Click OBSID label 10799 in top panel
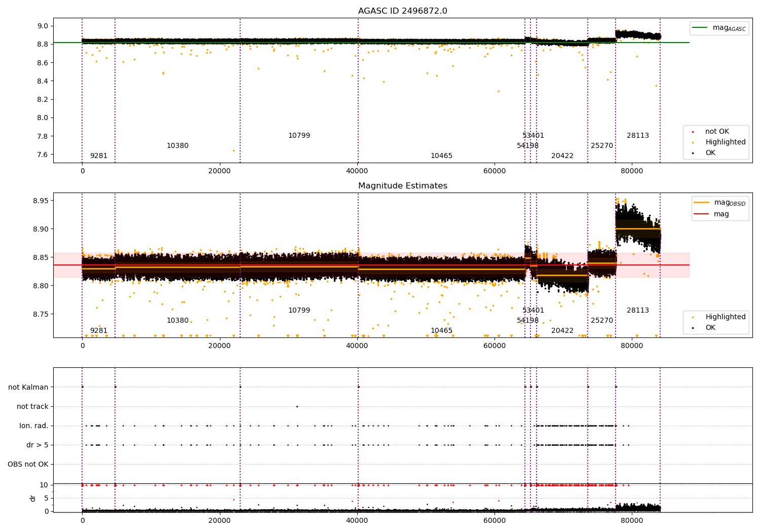This screenshot has height=532, width=760. (299, 135)
